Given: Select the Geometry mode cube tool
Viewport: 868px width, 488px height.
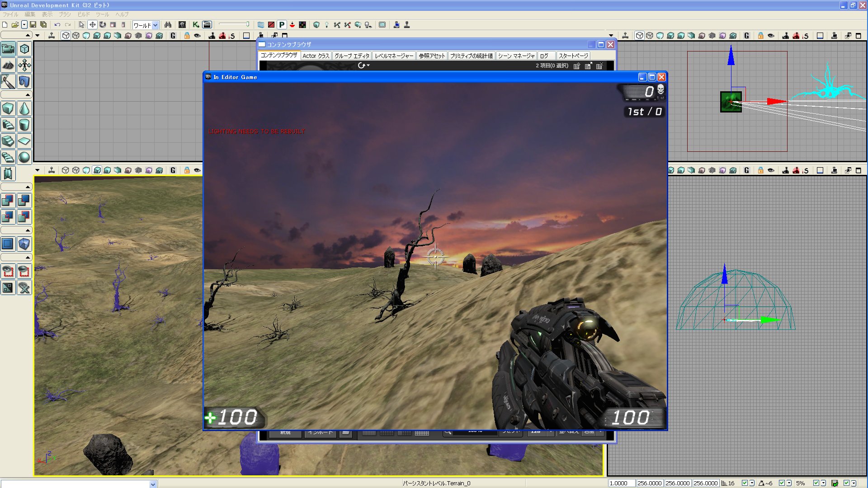Looking at the screenshot, I should [24, 49].
